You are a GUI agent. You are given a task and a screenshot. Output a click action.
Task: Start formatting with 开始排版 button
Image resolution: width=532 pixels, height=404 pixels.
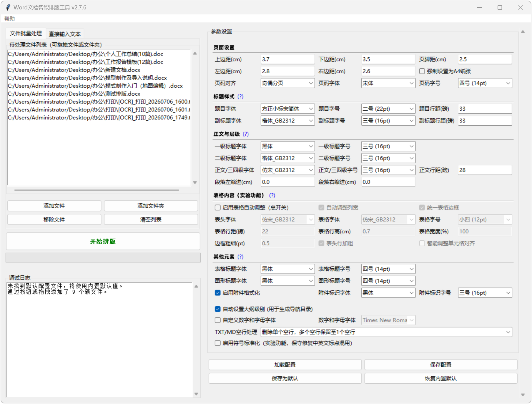[x=103, y=242]
